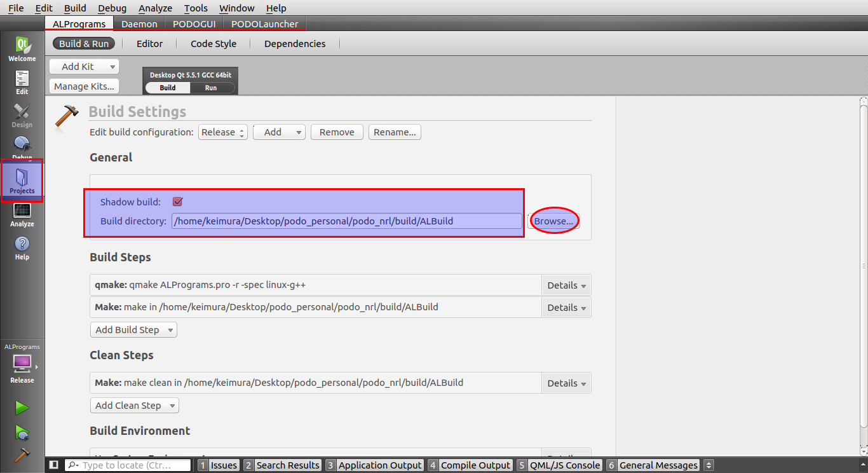Open the Add configuration dropdown
Viewport: 868px width, 473px height.
coord(279,132)
